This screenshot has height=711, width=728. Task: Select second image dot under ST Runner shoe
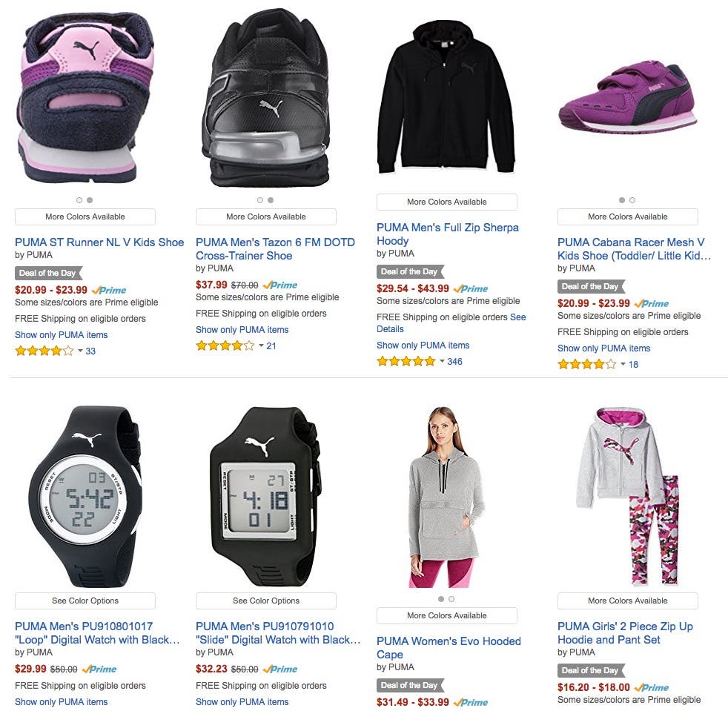click(90, 200)
